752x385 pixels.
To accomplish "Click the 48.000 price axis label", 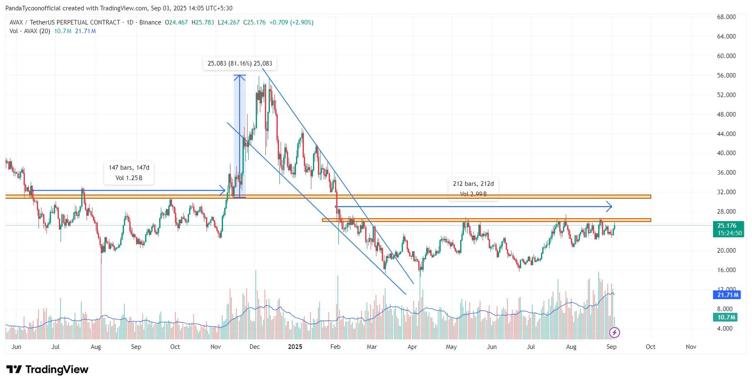I will point(726,115).
